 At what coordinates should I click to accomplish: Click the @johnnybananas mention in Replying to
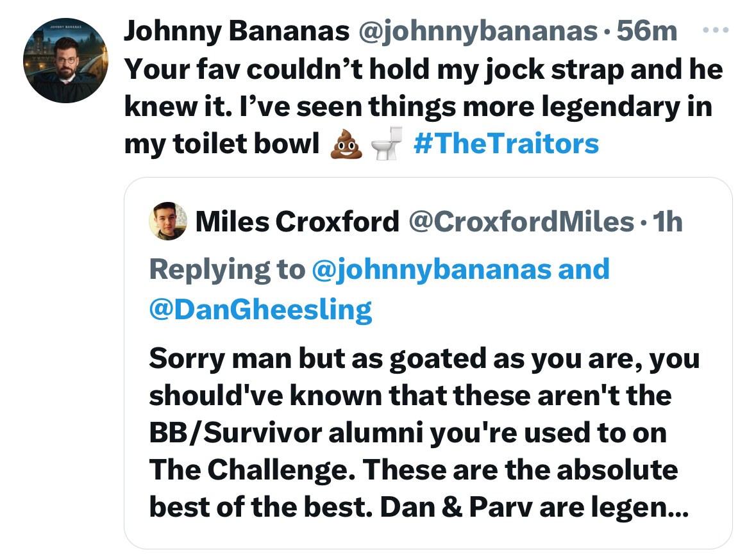[432, 269]
